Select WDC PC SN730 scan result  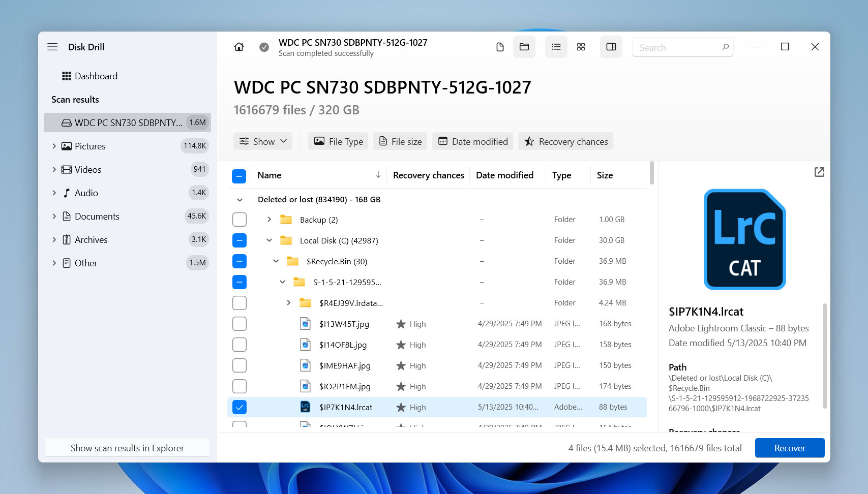127,122
